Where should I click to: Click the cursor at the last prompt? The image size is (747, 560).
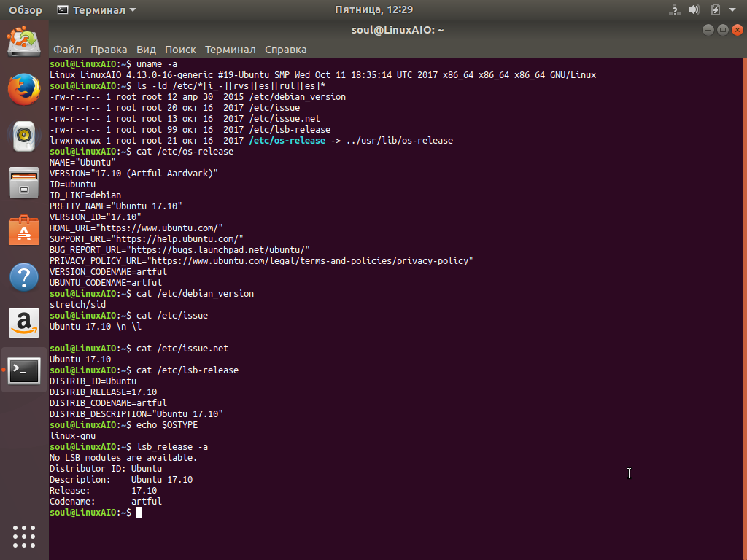[139, 513]
